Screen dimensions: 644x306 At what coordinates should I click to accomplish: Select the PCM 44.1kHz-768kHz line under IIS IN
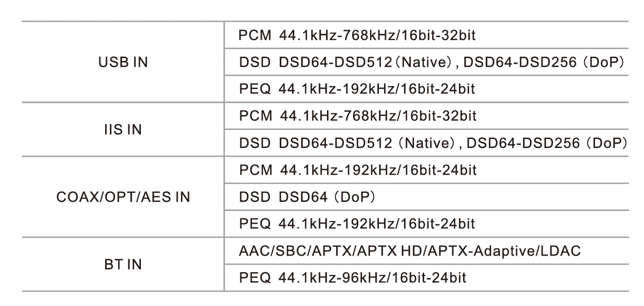[x=357, y=116]
